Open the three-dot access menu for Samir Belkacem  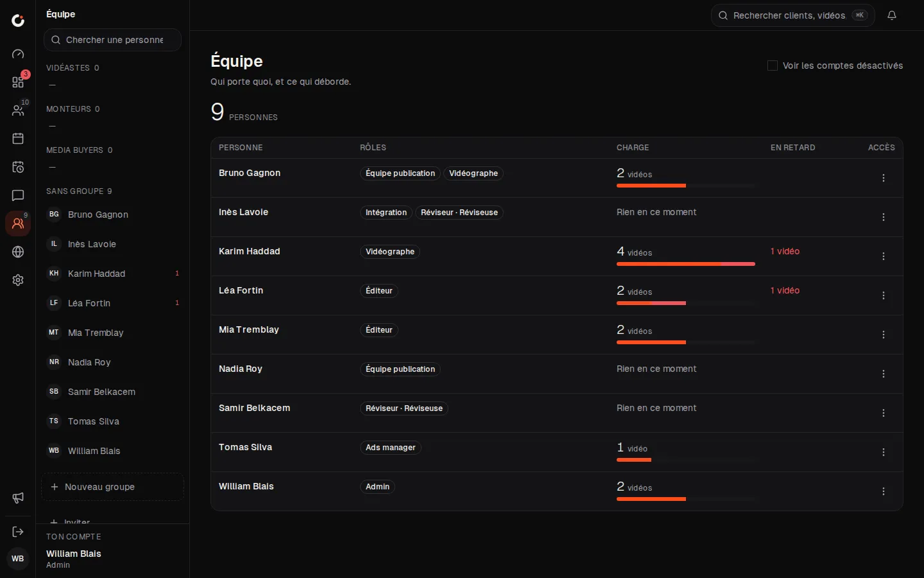[884, 413]
